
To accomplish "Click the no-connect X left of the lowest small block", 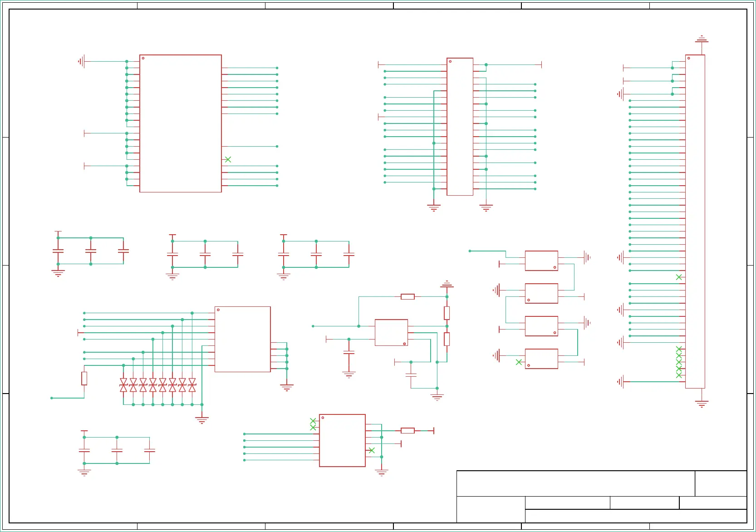I will coord(519,362).
